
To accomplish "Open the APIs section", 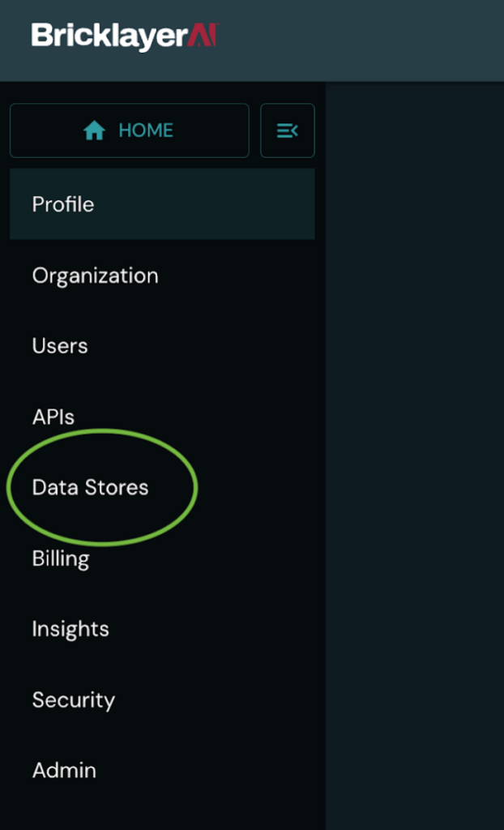I will [53, 416].
